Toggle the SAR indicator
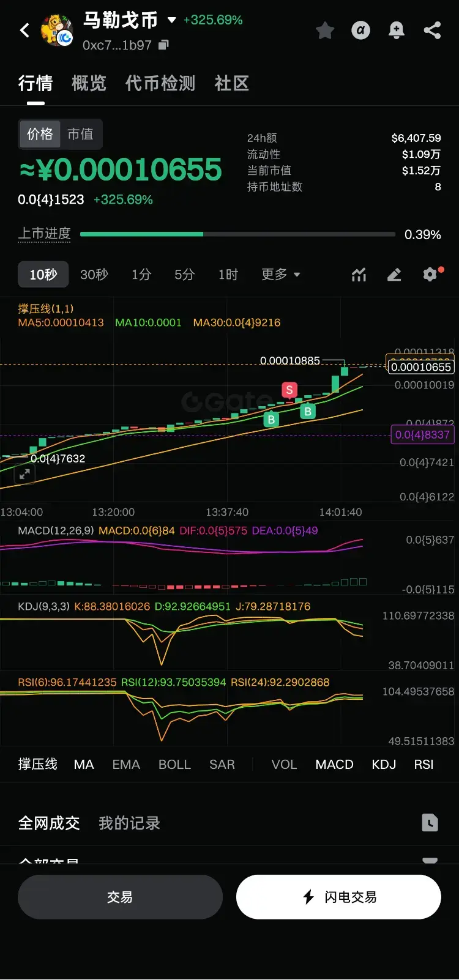Screen dimensions: 459x980 coord(222,764)
